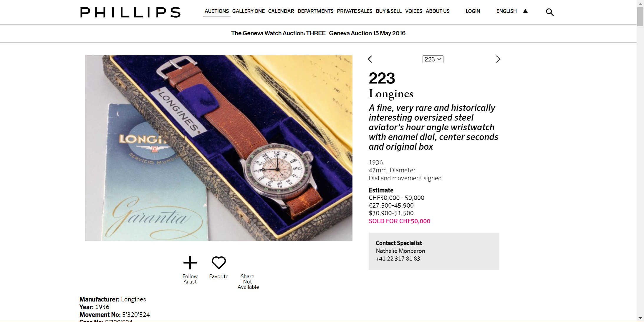Click Share Not Available label
Screen dimensions: 644x322
tap(248, 281)
